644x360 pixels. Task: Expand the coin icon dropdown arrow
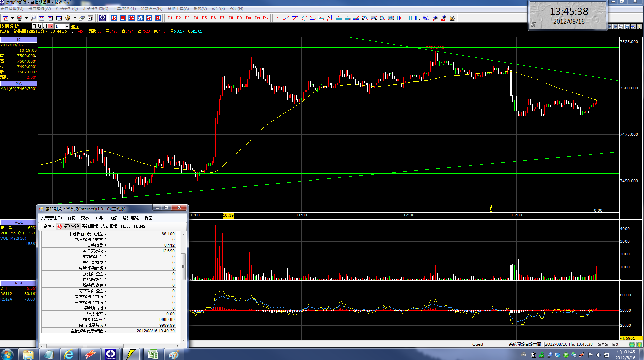click(x=75, y=18)
